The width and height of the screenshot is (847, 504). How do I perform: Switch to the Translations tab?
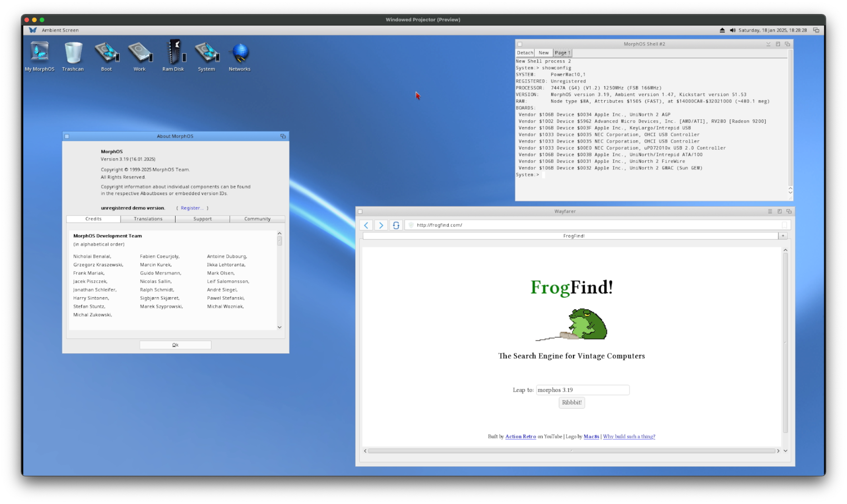tap(148, 219)
